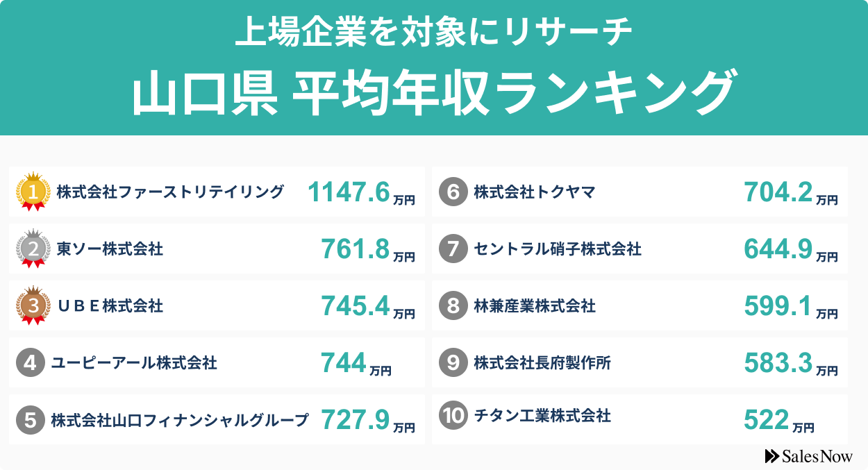Click the bronze medal rank 3 icon
This screenshot has height=470, width=868.
click(x=33, y=305)
